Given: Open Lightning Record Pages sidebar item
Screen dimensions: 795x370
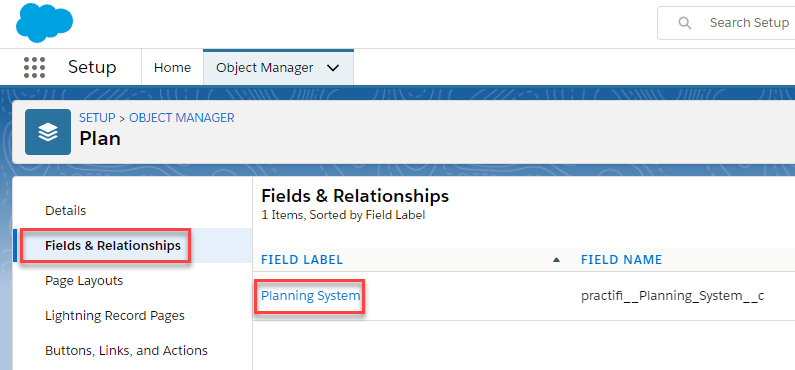Looking at the screenshot, I should 115,315.
